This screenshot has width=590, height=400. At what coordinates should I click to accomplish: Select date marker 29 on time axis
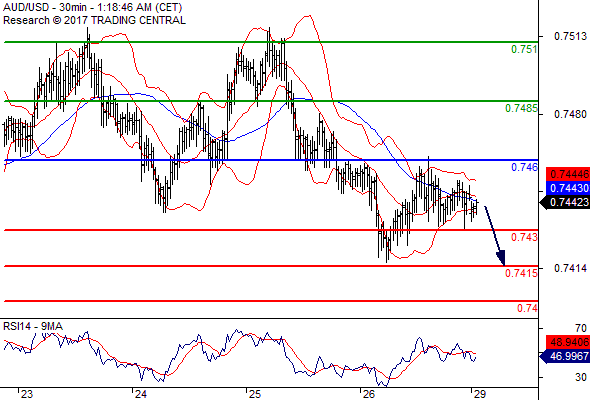(479, 394)
